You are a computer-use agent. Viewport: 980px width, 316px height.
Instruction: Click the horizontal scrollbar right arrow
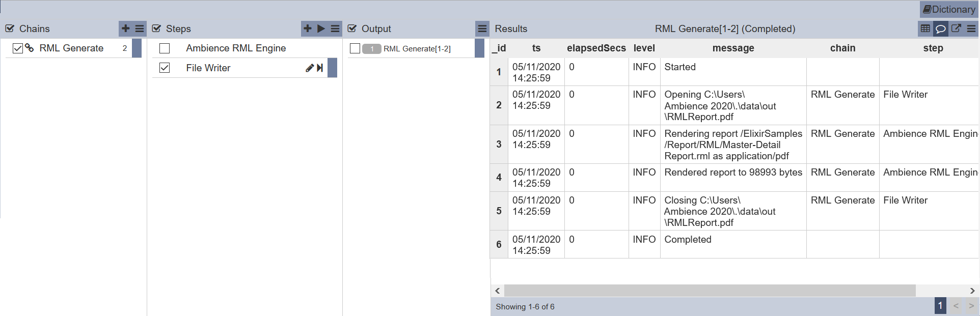(x=972, y=291)
